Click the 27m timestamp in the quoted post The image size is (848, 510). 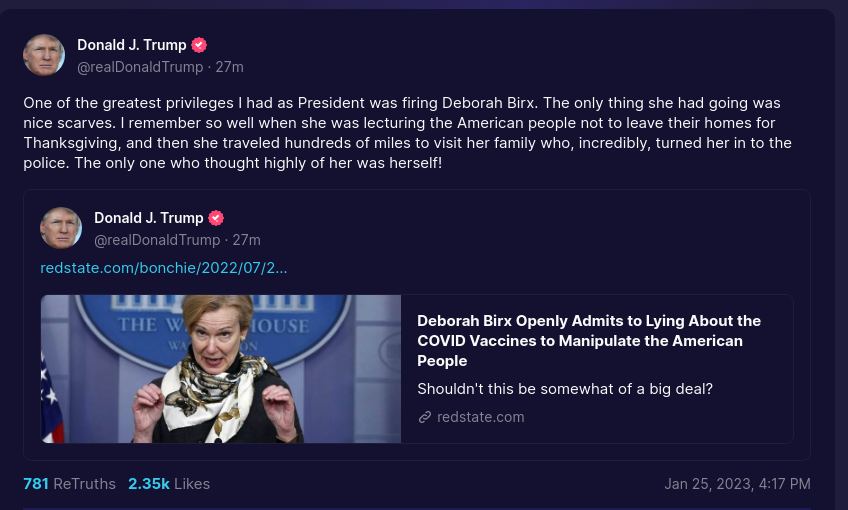coord(247,240)
